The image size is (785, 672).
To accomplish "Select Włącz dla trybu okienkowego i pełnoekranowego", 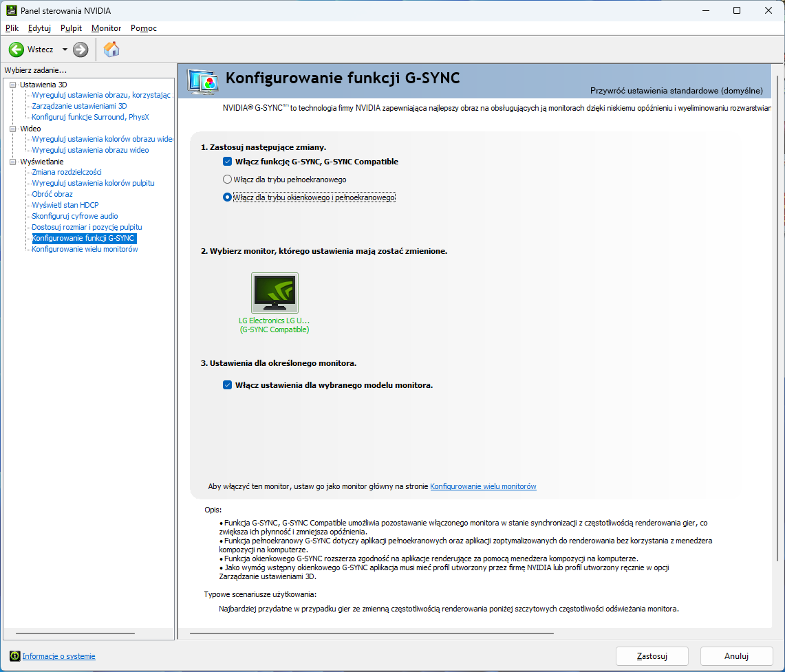I will pyautogui.click(x=227, y=197).
